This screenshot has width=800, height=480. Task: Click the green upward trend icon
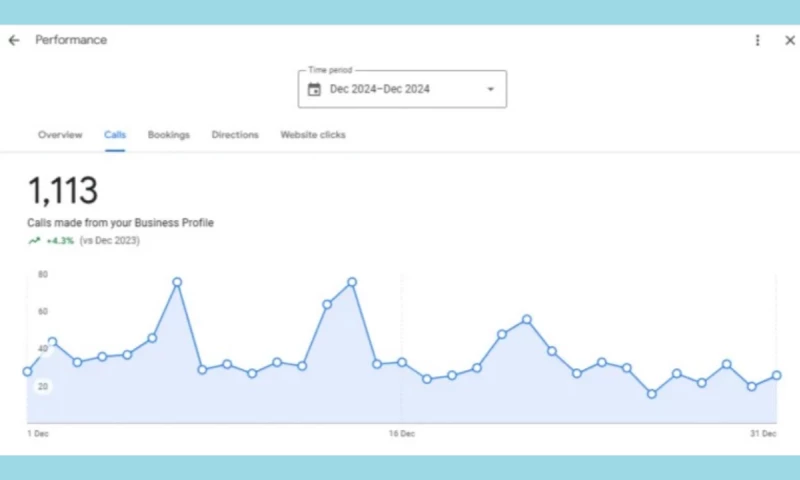(x=34, y=241)
